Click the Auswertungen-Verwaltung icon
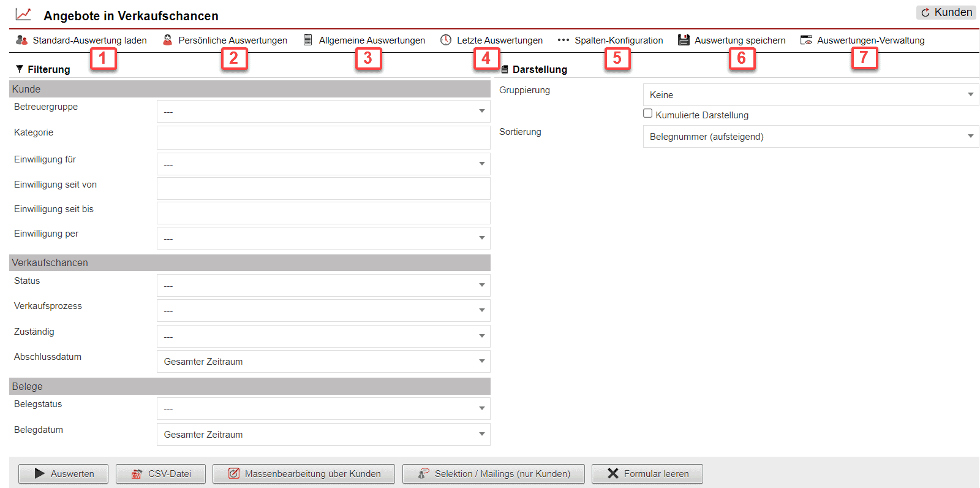The height and width of the screenshot is (488, 980). (806, 40)
